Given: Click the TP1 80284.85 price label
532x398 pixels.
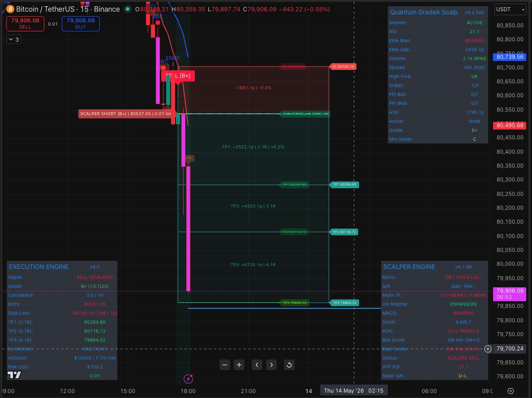Looking at the screenshot, I should click(344, 185).
